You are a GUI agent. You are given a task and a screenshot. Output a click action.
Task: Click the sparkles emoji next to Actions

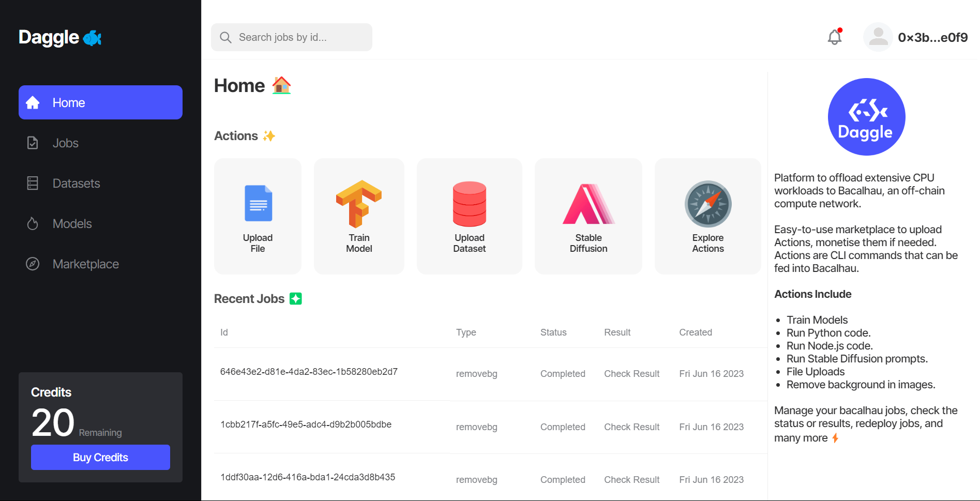(269, 136)
